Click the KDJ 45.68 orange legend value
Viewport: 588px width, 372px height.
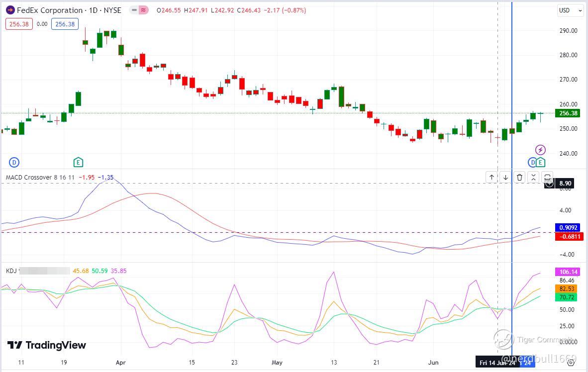81,271
